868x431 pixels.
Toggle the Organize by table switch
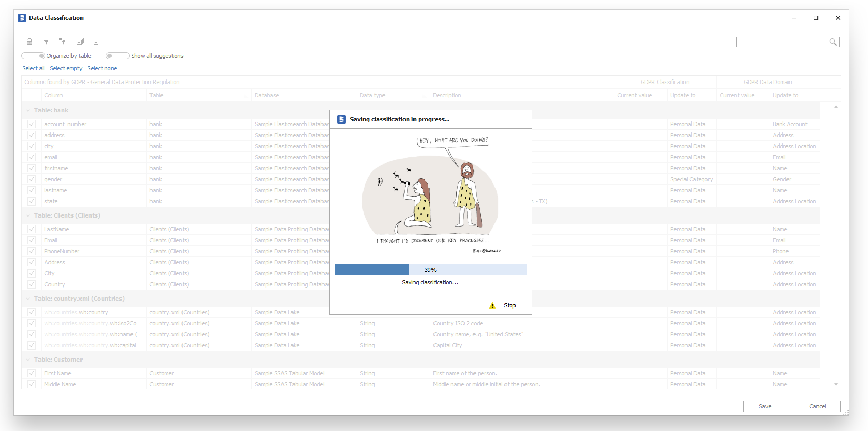pos(33,56)
